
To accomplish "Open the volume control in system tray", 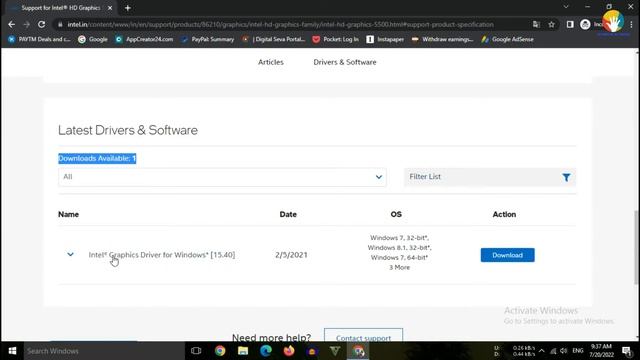I will click(564, 351).
